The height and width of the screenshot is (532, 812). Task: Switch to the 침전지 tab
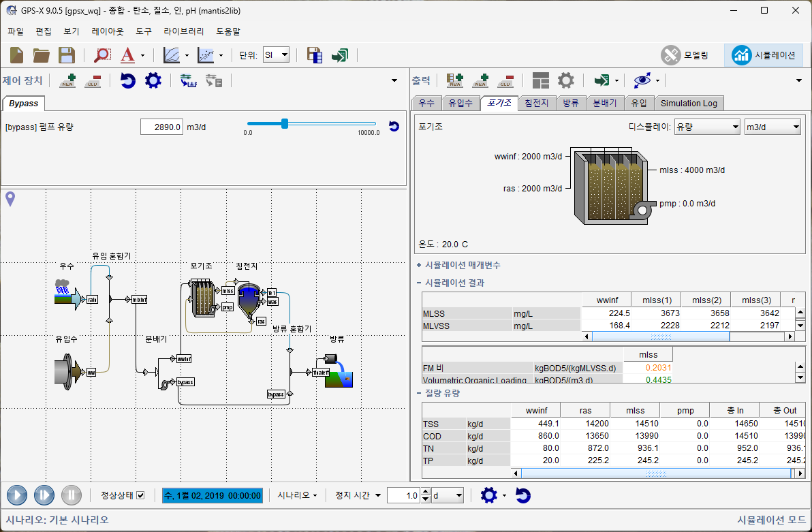536,103
